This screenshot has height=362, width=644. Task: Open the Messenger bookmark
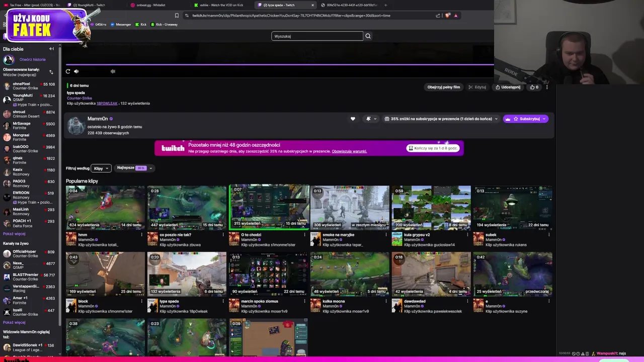coord(121,25)
